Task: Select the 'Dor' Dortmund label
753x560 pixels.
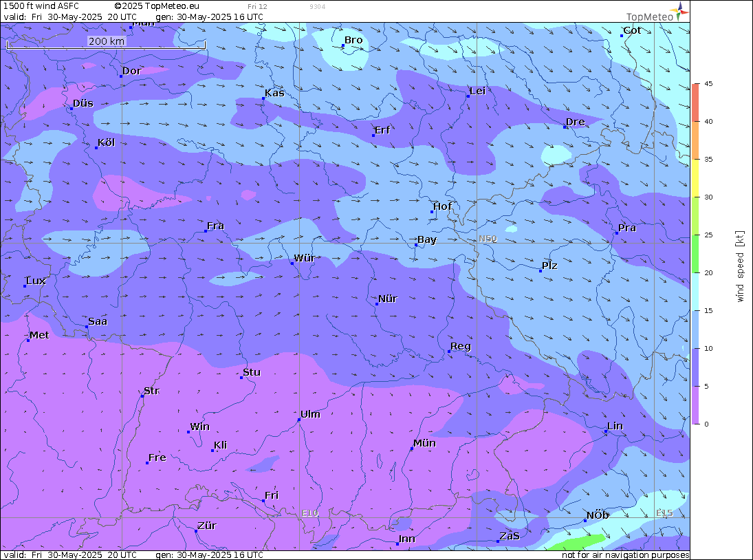Action: (131, 71)
